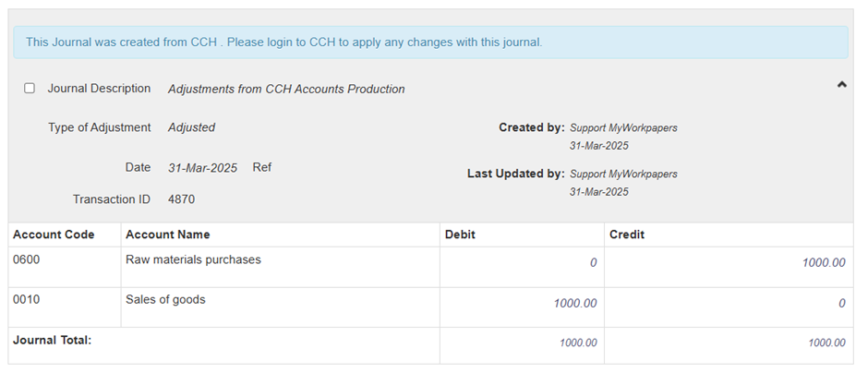The height and width of the screenshot is (373, 868).
Task: Click the Journal Total label
Action: point(53,340)
